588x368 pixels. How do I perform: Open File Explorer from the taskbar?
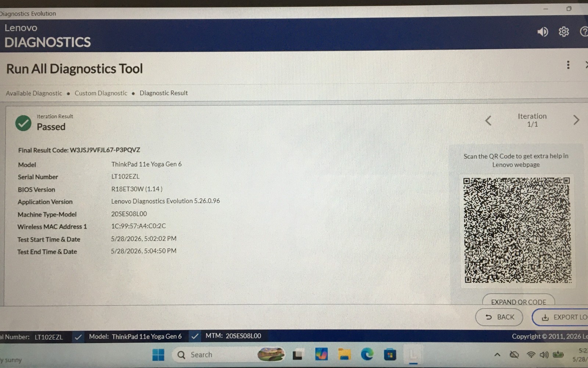coord(344,354)
